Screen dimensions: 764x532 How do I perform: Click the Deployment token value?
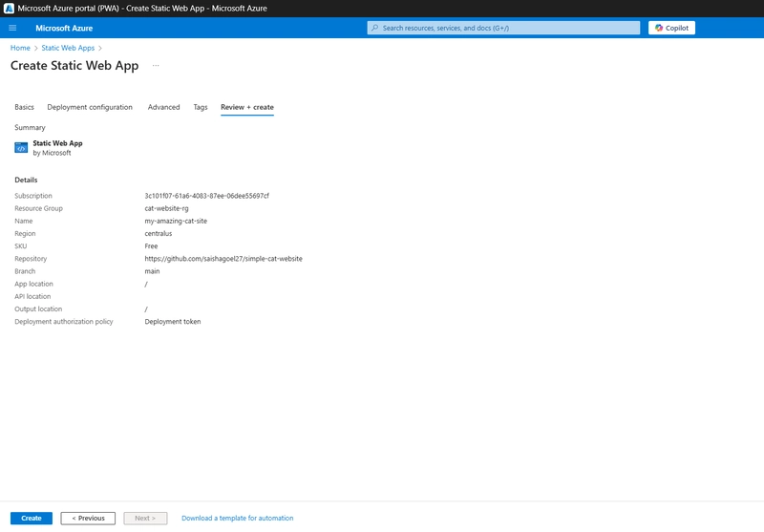[173, 322]
